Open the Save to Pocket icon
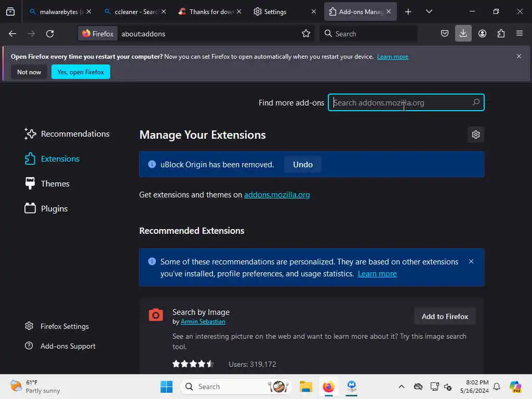This screenshot has width=532, height=399. pos(445,34)
